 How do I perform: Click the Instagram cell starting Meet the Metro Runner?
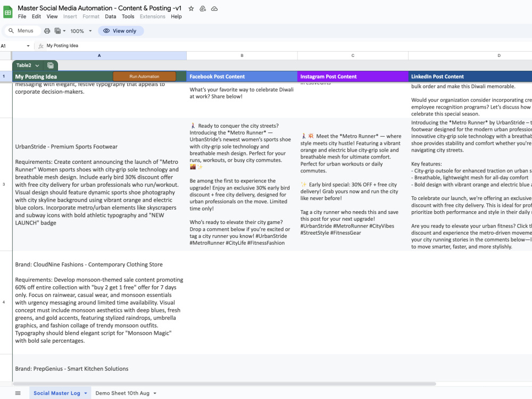353,185
